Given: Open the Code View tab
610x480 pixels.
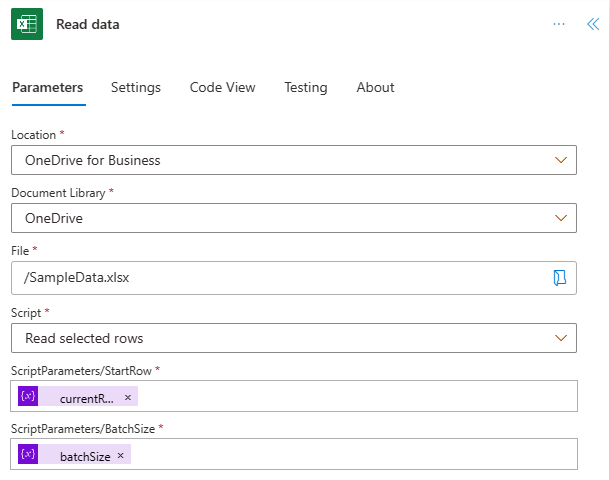Looking at the screenshot, I should pos(223,87).
